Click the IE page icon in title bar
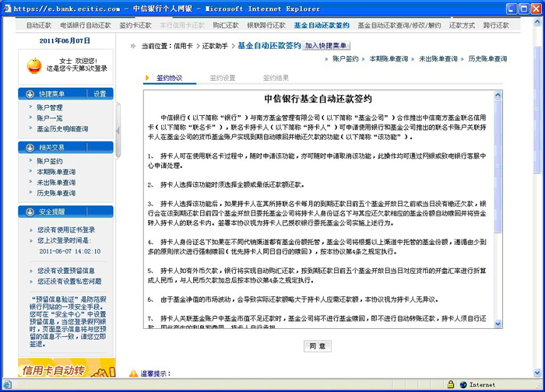This screenshot has width=545, height=392. pos(7,8)
